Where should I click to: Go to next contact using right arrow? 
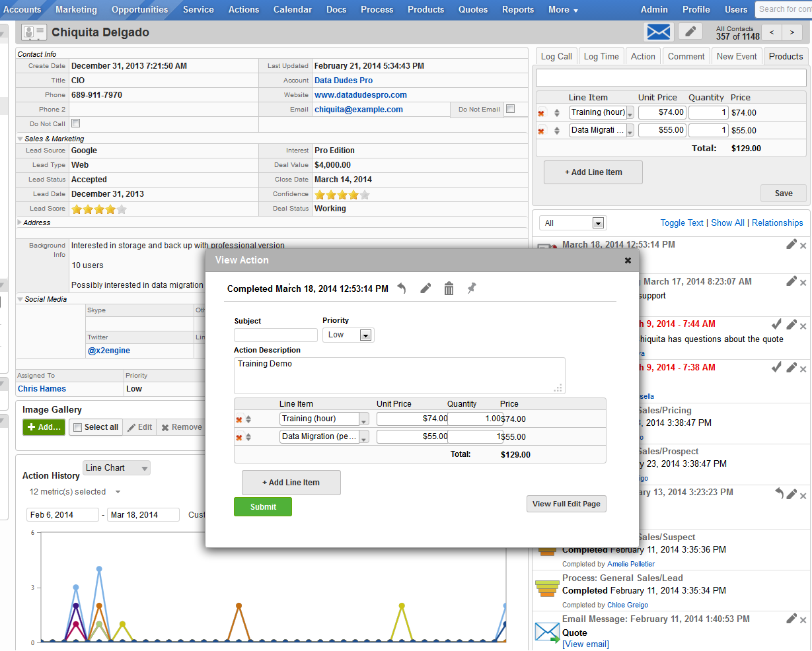[791, 32]
